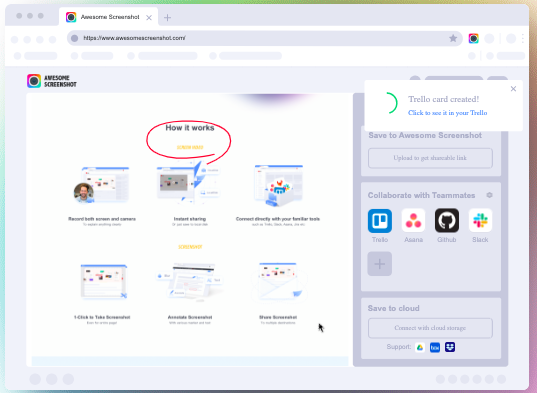Close the Awesome Screenshot browser tab

[149, 17]
